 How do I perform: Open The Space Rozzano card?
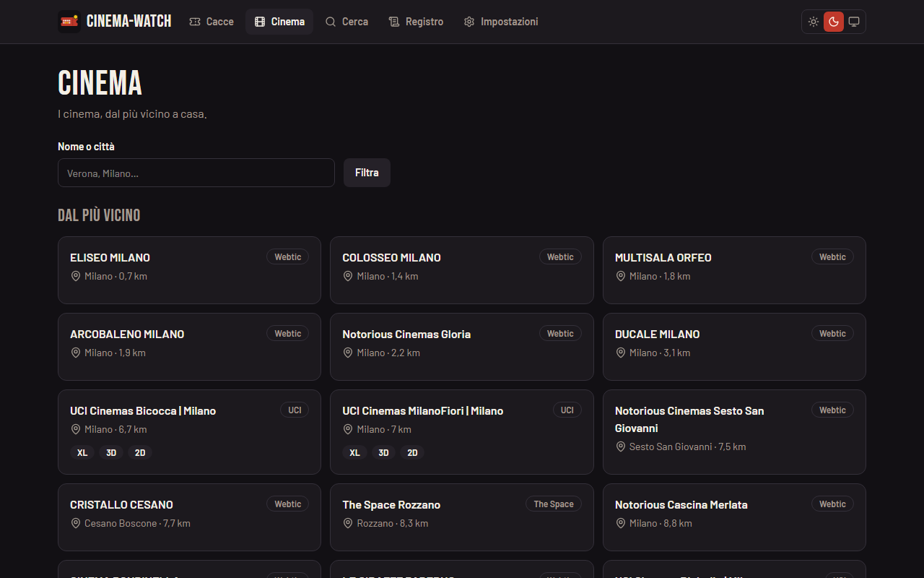pos(462,517)
